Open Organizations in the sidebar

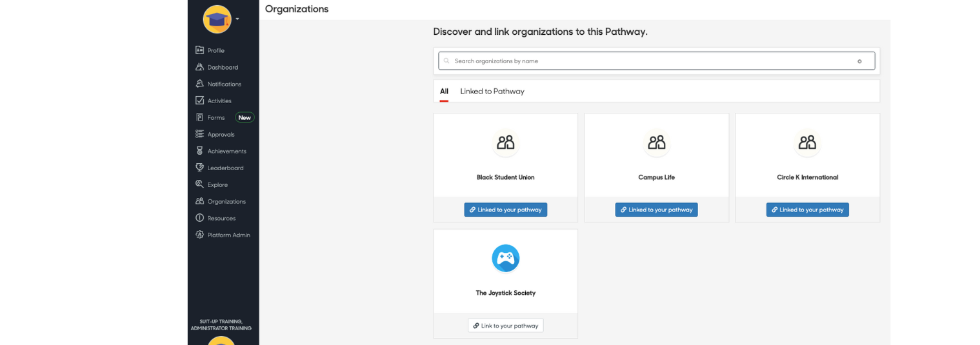pos(226,201)
